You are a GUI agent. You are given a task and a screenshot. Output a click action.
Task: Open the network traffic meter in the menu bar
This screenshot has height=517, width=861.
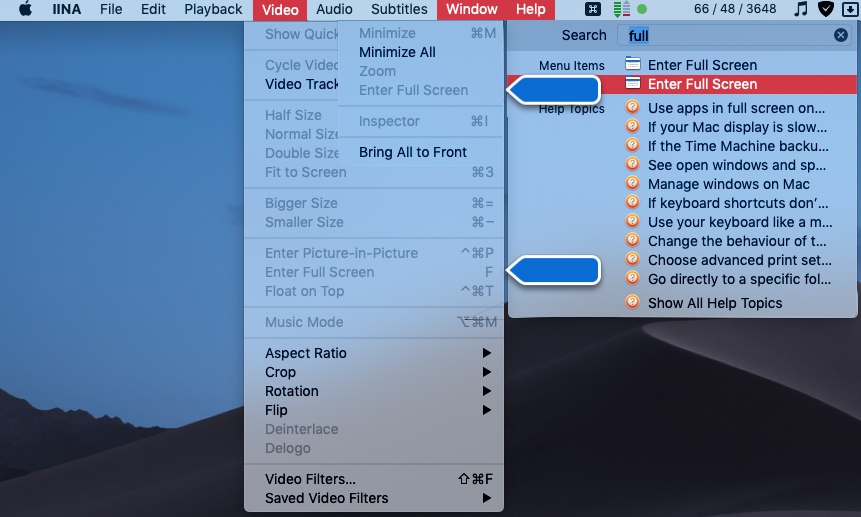(622, 9)
